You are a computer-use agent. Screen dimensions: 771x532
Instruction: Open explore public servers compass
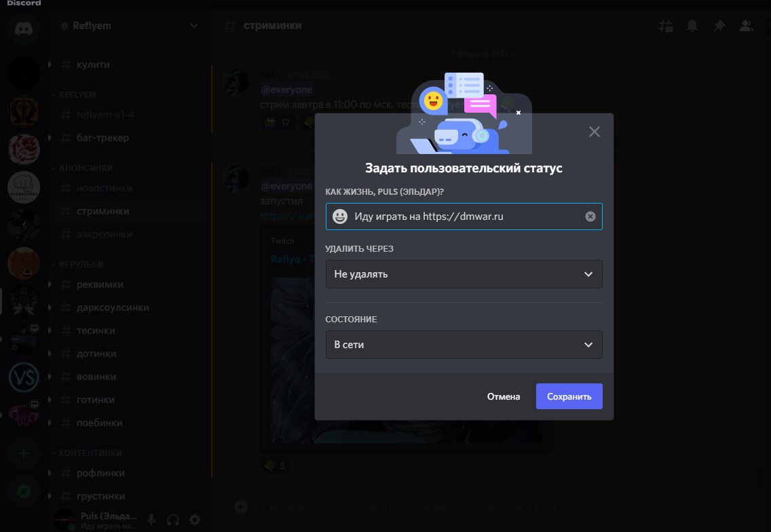click(x=23, y=491)
